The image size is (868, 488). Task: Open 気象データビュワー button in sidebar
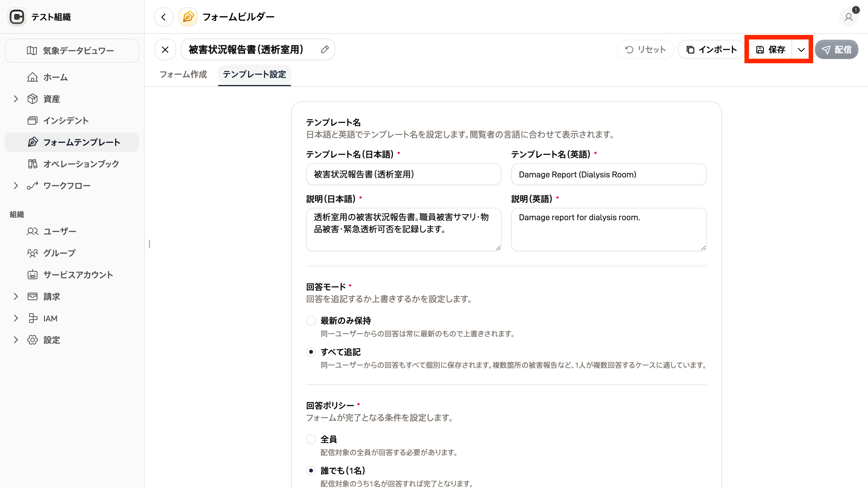(x=72, y=51)
